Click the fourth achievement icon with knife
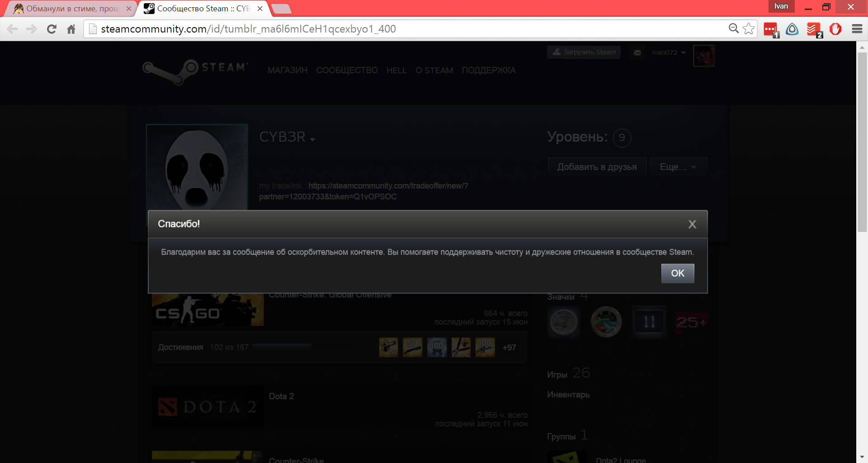868x463 pixels. click(x=461, y=347)
